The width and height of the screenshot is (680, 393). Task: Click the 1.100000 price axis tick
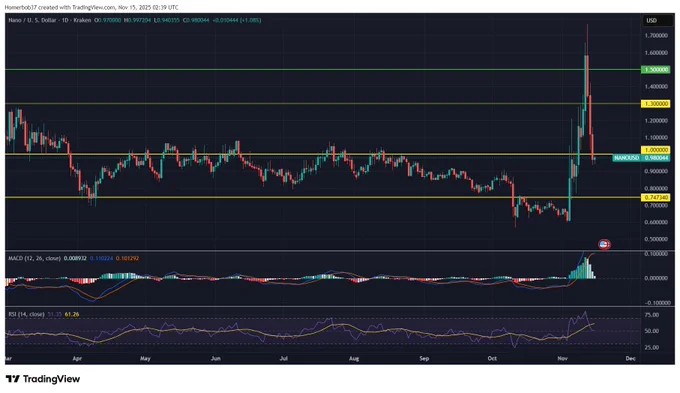click(x=656, y=138)
